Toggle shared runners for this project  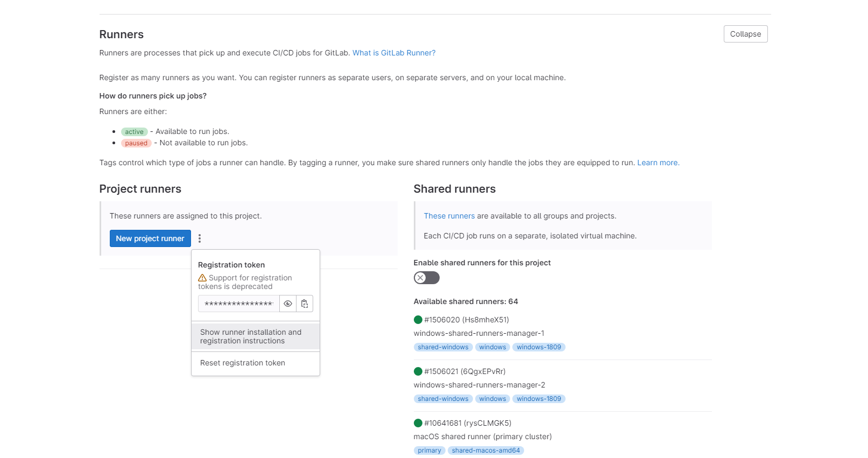pos(427,278)
